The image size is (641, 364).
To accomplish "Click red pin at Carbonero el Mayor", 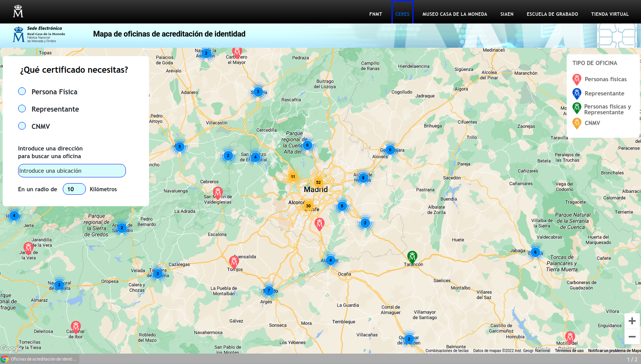I will pos(237,53).
